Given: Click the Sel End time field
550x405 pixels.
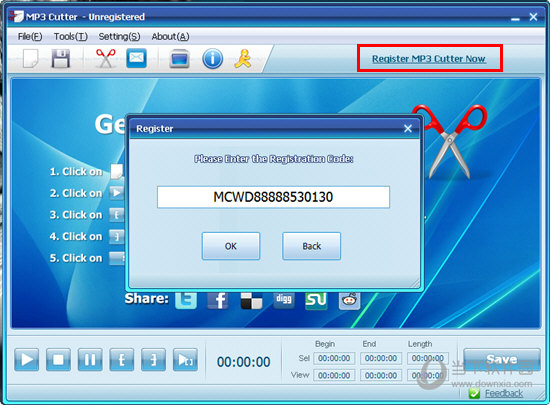Looking at the screenshot, I should (x=381, y=358).
